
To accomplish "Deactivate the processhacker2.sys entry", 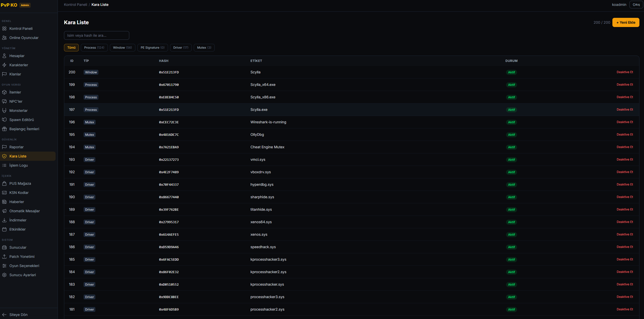I will click(625, 309).
